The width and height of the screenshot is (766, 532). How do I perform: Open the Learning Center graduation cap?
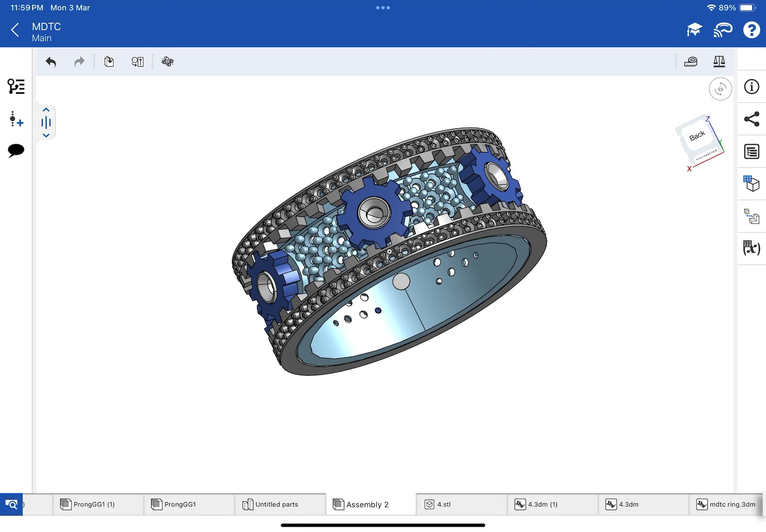(694, 30)
